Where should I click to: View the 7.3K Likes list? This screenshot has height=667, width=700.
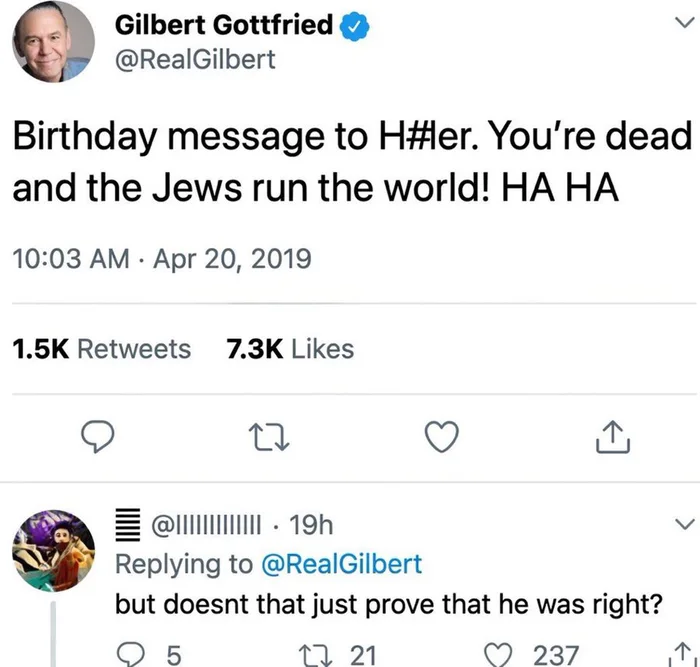pos(290,349)
